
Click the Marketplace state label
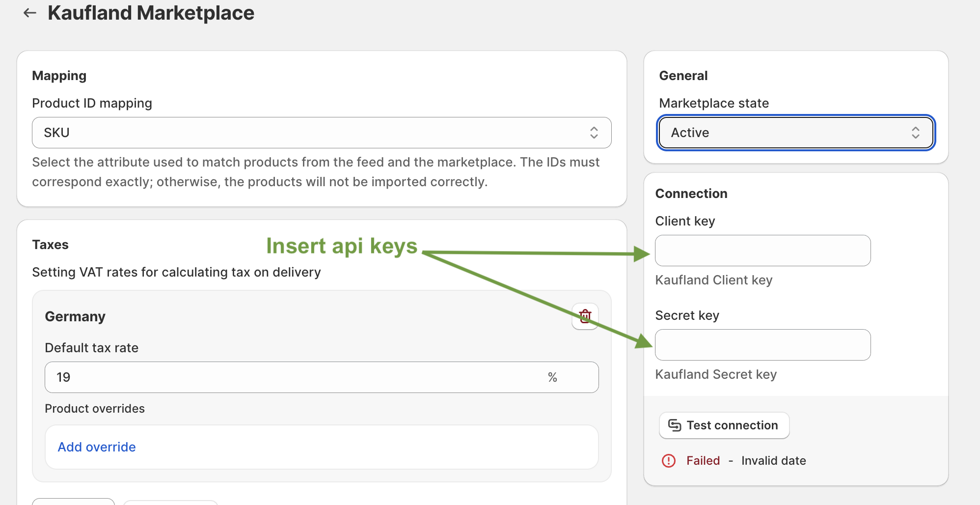click(714, 103)
